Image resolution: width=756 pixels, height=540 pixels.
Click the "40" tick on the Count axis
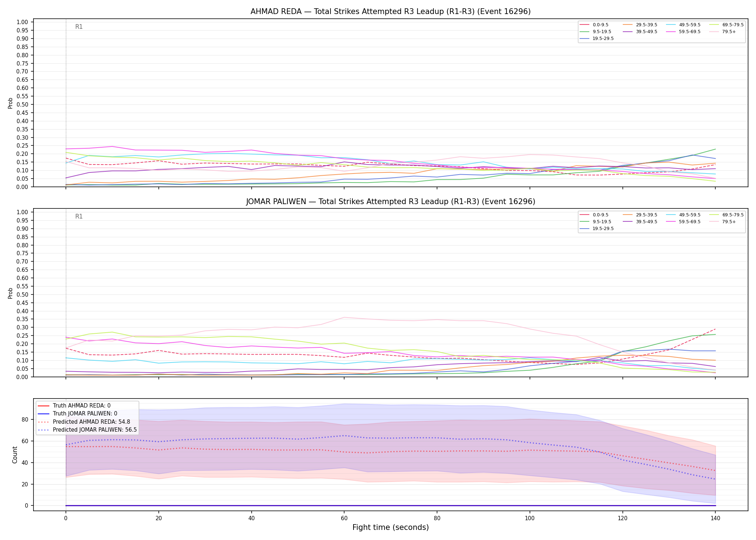24,463
